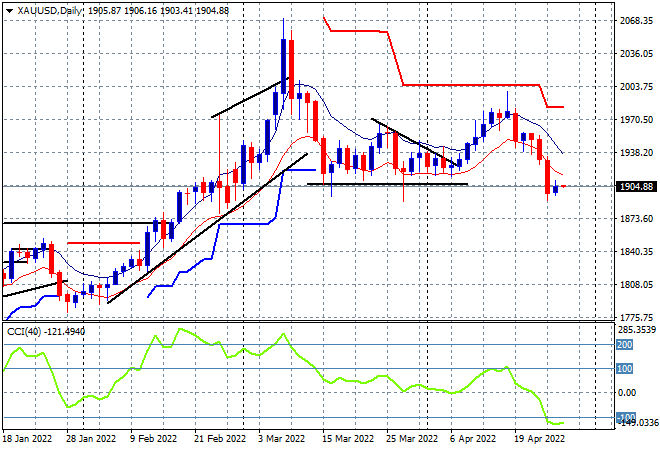Select the CCI -100 level marker
The image size is (660, 450).
[x=626, y=417]
